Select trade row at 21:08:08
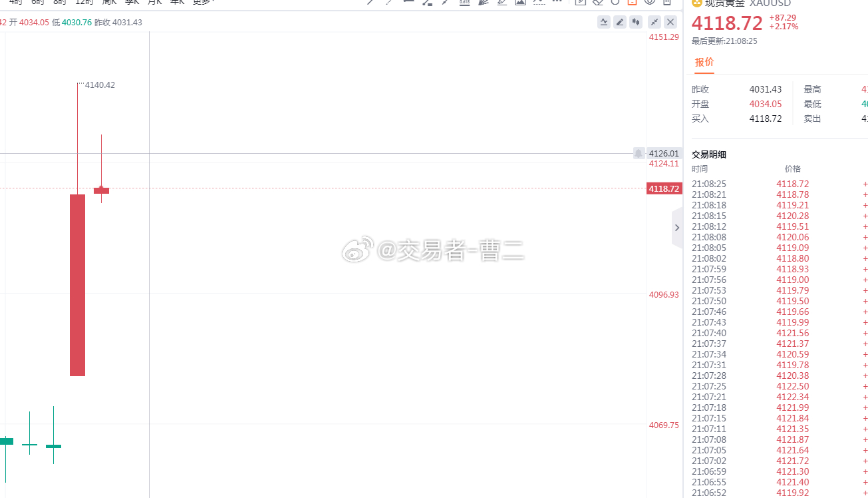Image resolution: width=868 pixels, height=498 pixels. [x=780, y=237]
